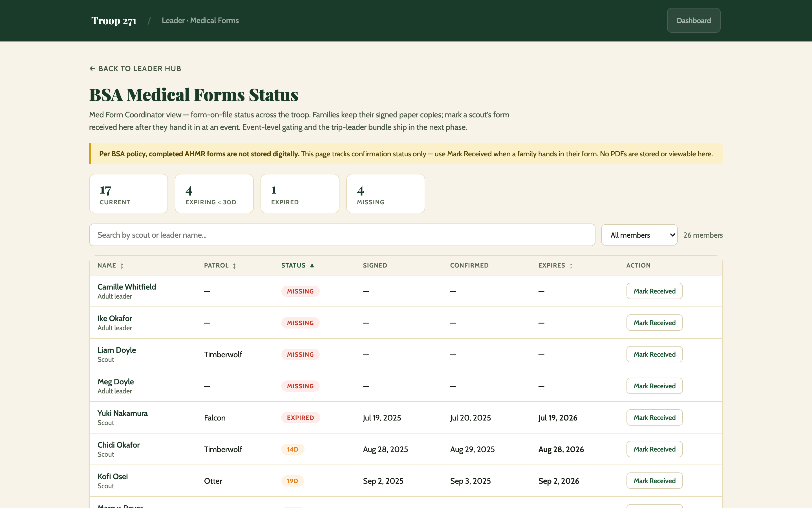Screen dimensions: 812x508
Task: Click the MISSING badge for Camille Whitfield
Action: coord(300,291)
